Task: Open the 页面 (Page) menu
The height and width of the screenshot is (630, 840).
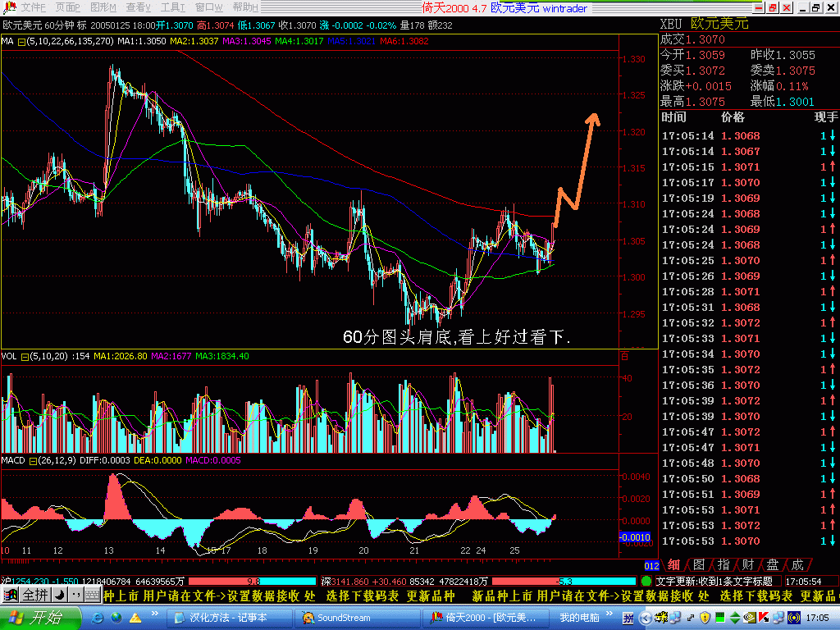Action: point(67,7)
